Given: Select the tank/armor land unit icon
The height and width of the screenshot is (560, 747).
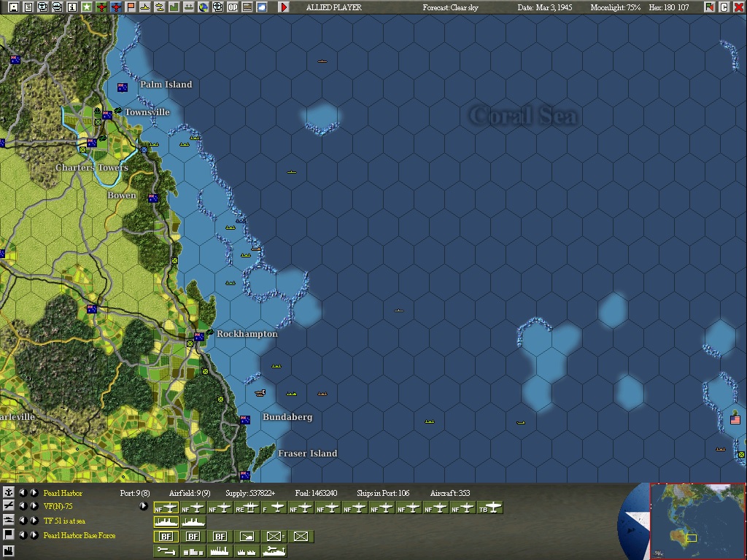Looking at the screenshot, I should (x=247, y=537).
